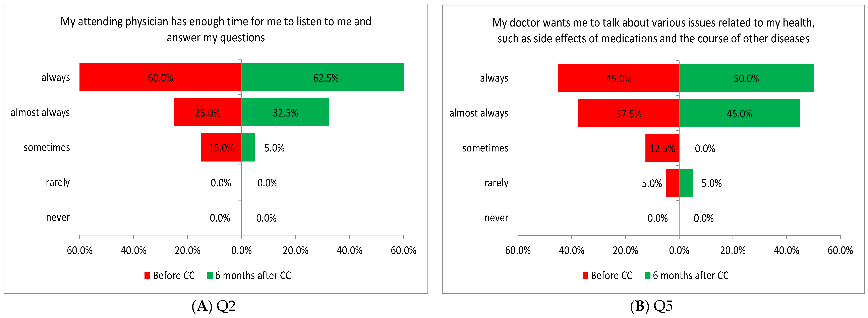The image size is (868, 318).
Task: Click the "never" category label in Q2 chart
Action: coord(58,217)
